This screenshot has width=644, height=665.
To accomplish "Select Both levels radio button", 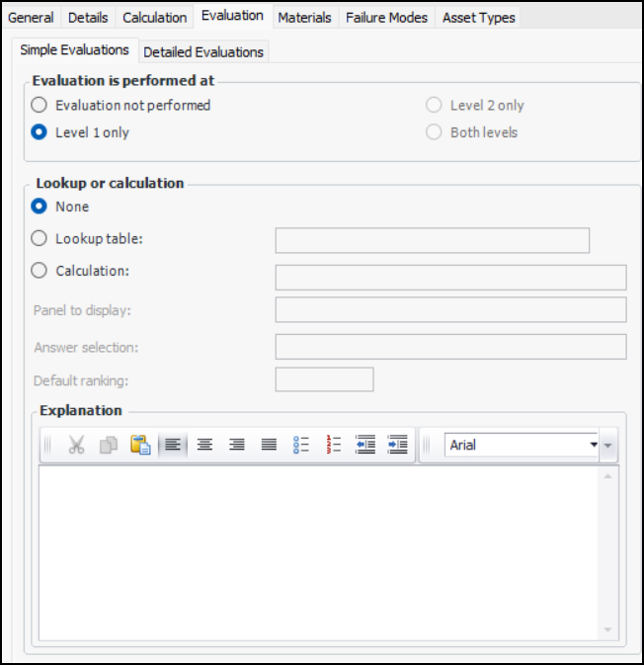I will coord(434,131).
